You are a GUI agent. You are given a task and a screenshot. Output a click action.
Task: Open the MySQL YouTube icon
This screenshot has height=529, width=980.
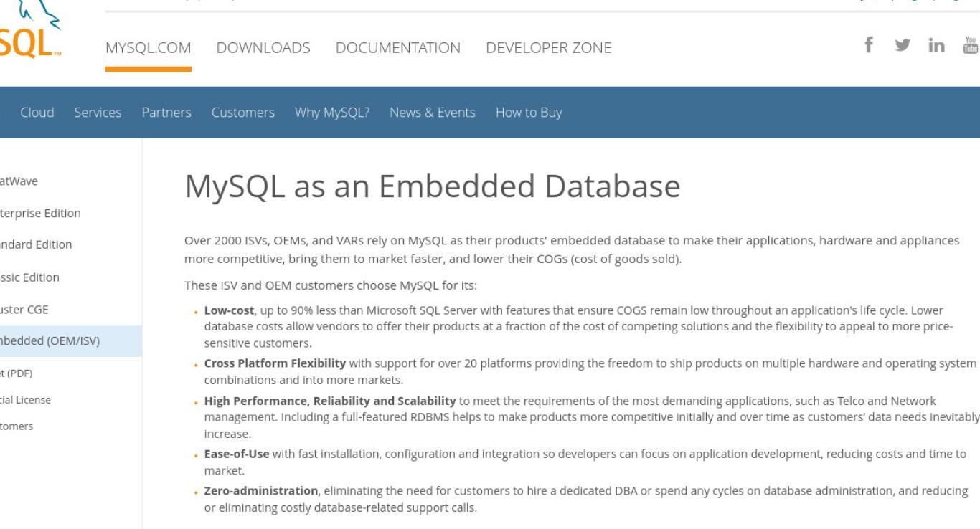tap(971, 47)
